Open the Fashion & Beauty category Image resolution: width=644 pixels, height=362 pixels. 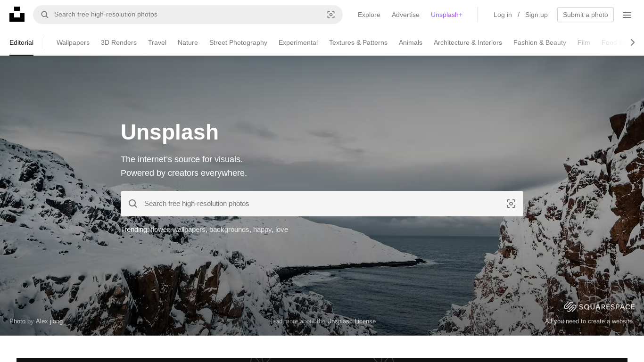pos(540,42)
